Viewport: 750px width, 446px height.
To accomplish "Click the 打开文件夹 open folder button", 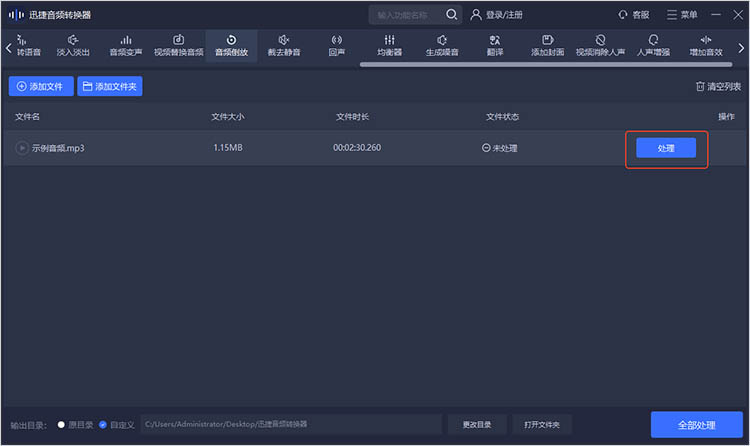I will pos(541,424).
